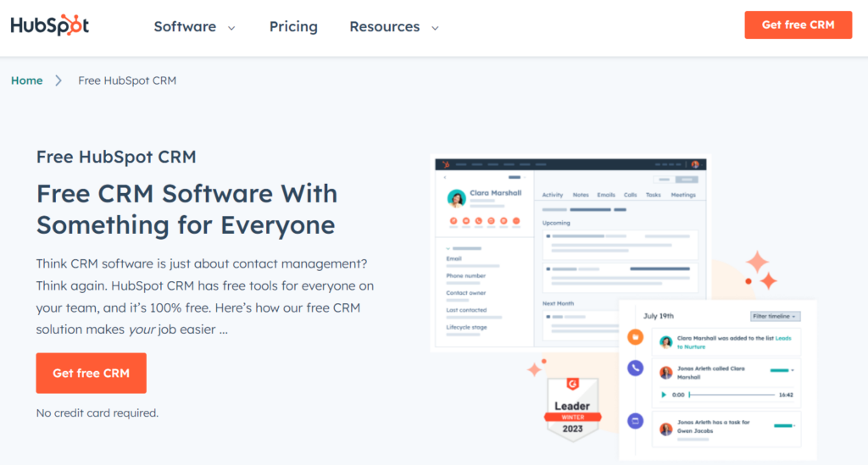Switch to the Calls tab

click(x=631, y=195)
